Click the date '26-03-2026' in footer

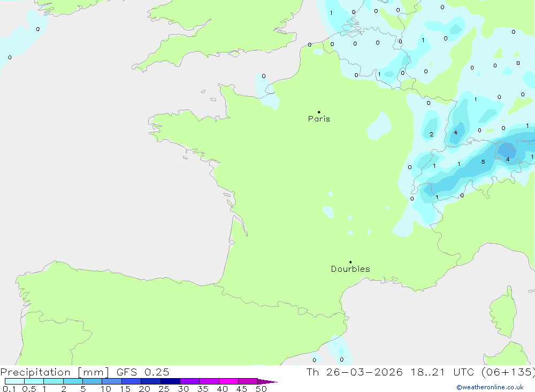coord(364,372)
